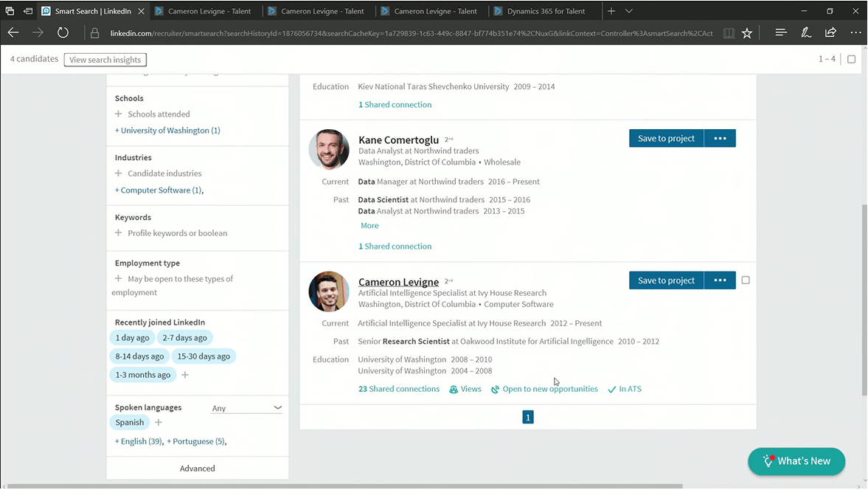This screenshot has width=868, height=490.
Task: View Cameron's 23 Shared connections
Action: pyautogui.click(x=398, y=389)
